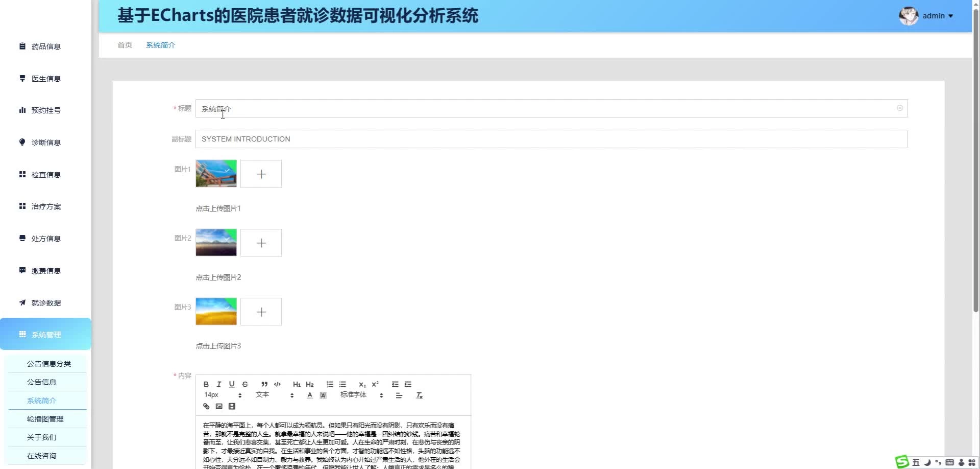Open the 轮播图管理 submenu item

coord(45,419)
